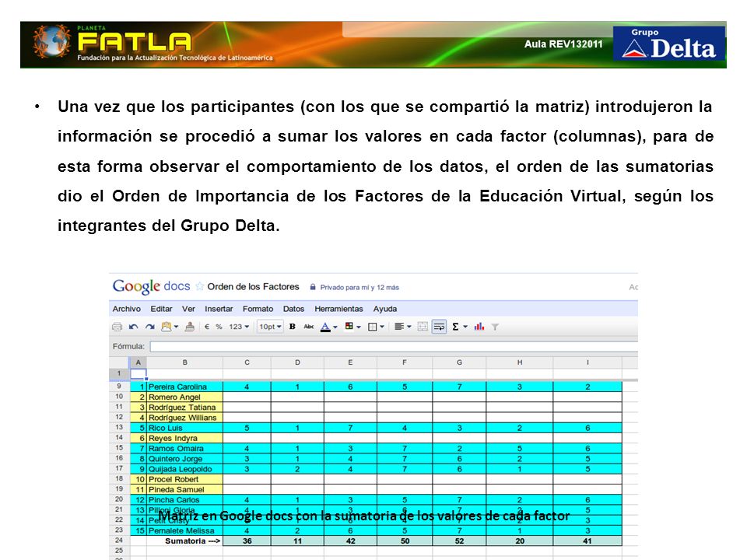
Task: Select column G header
Action: tap(459, 362)
